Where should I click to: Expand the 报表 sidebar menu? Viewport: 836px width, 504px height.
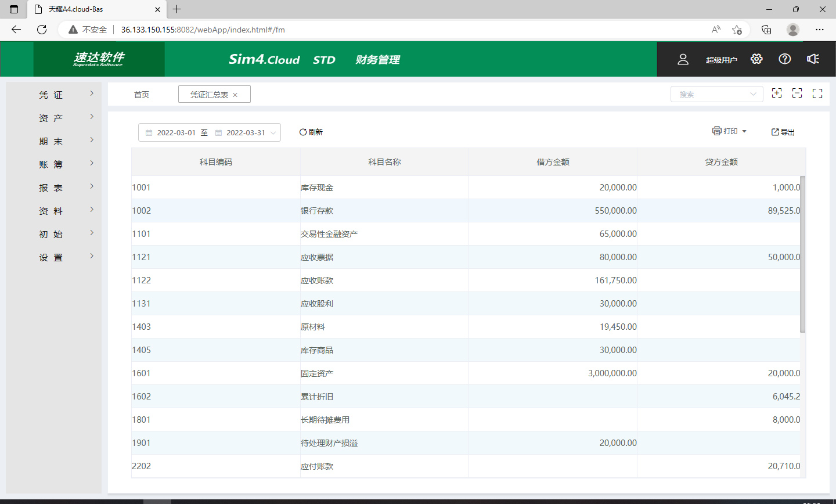point(52,188)
